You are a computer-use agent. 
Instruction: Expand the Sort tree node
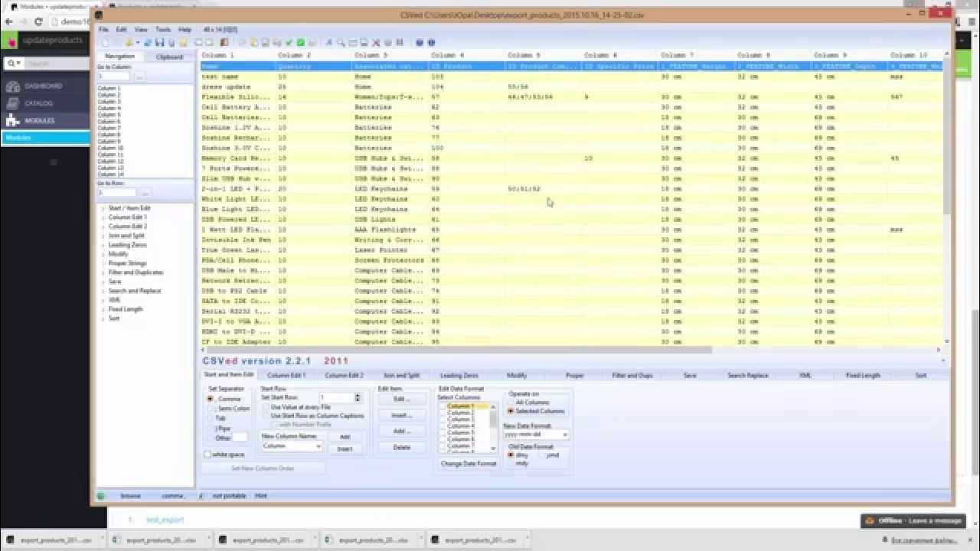coord(103,318)
